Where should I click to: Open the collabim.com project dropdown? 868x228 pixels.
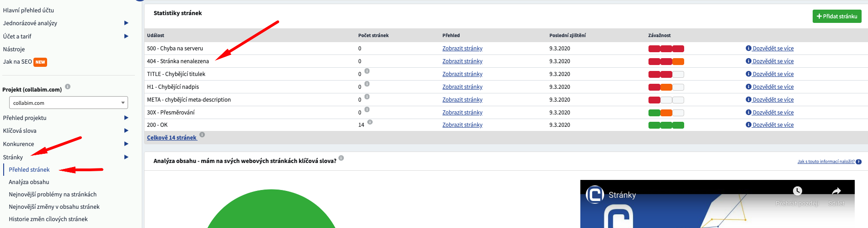click(x=69, y=103)
